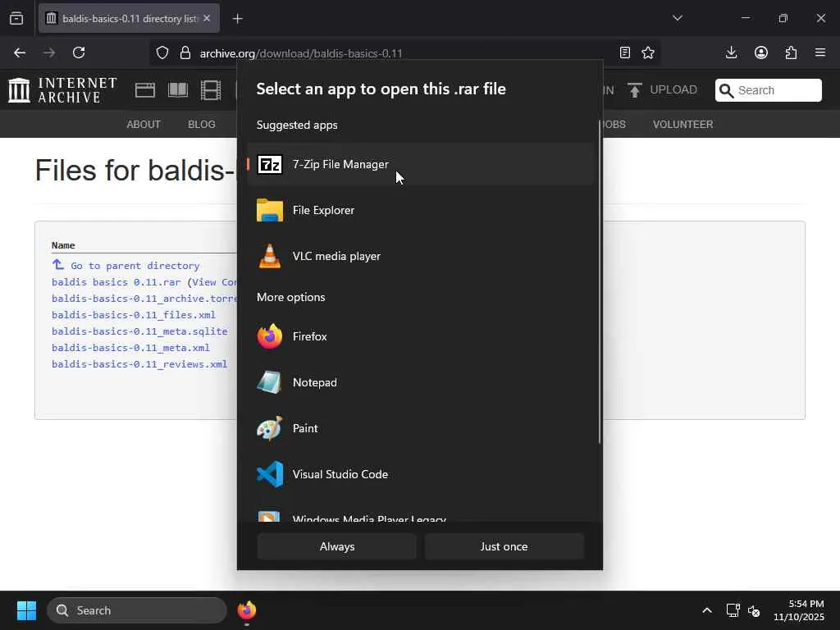Open baldis basics 0.11.rar link
Viewport: 840px width, 630px height.
(x=116, y=282)
